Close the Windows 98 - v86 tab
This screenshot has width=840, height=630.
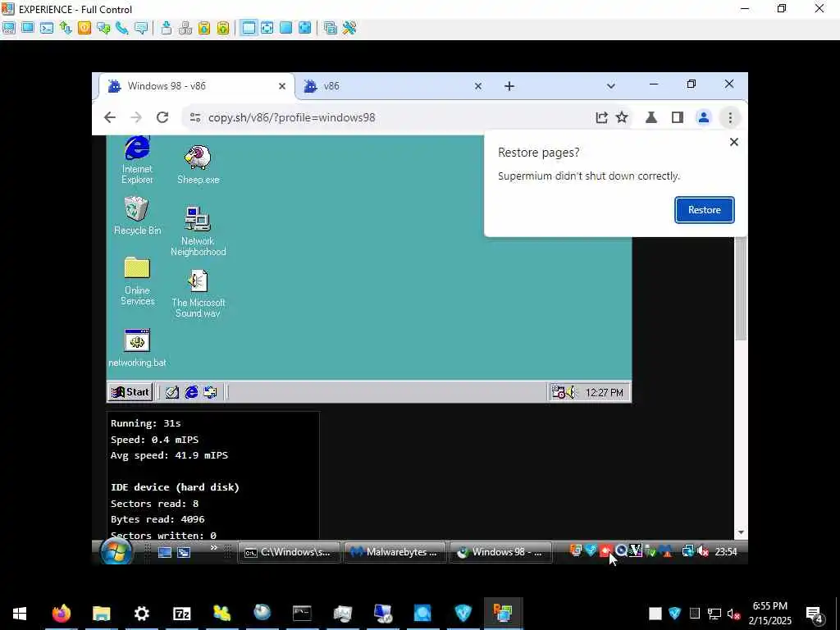click(282, 85)
